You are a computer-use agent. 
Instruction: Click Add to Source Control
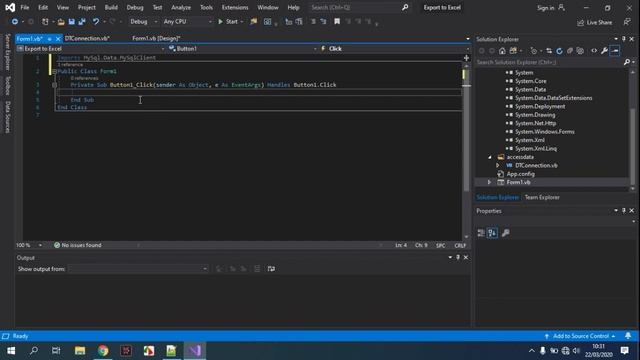580,336
